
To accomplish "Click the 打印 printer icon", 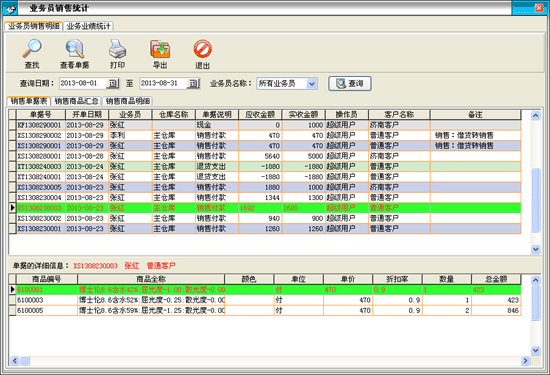I will point(117,49).
